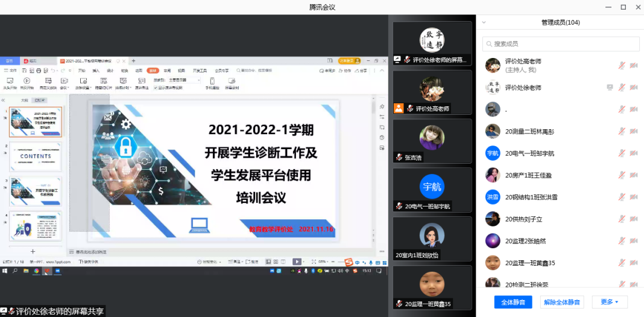Viewport: 644px width, 317px height.
Task: Toggle the microphone for 20监理2张皓然
Action: click(621, 241)
